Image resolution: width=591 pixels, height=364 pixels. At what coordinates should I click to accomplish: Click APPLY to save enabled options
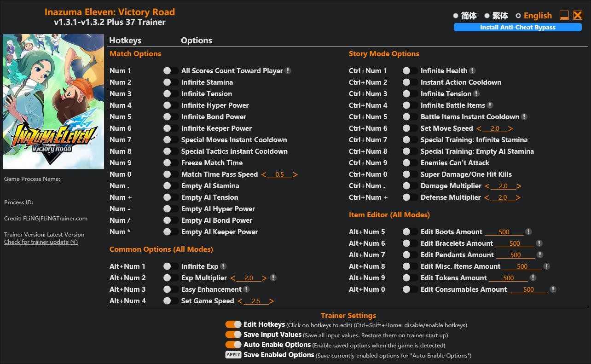(x=233, y=355)
